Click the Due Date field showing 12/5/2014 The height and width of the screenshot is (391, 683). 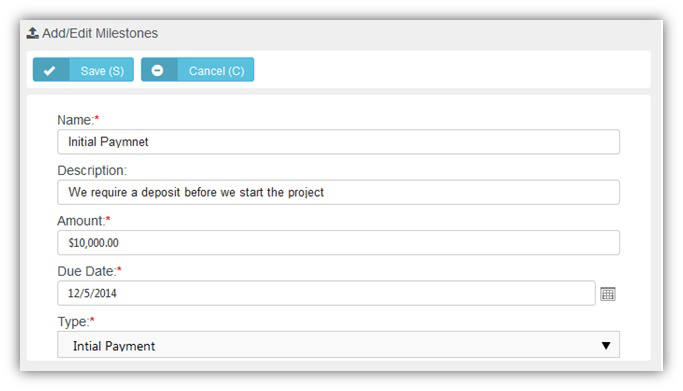[x=326, y=293]
